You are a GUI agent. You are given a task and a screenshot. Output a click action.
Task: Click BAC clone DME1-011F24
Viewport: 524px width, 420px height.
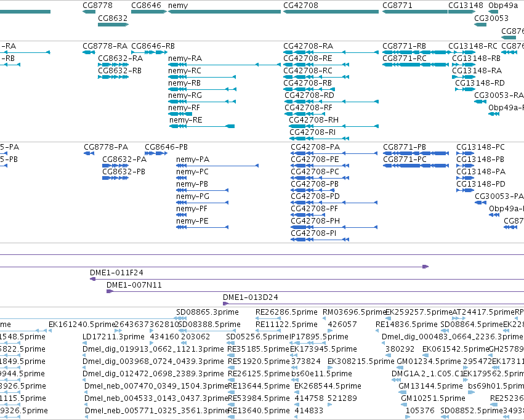(116, 273)
